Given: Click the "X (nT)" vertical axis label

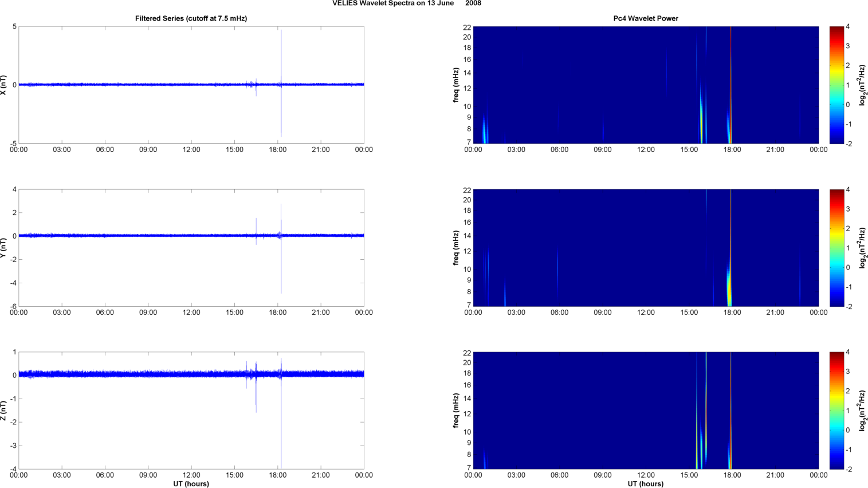Looking at the screenshot, I should tap(4, 85).
